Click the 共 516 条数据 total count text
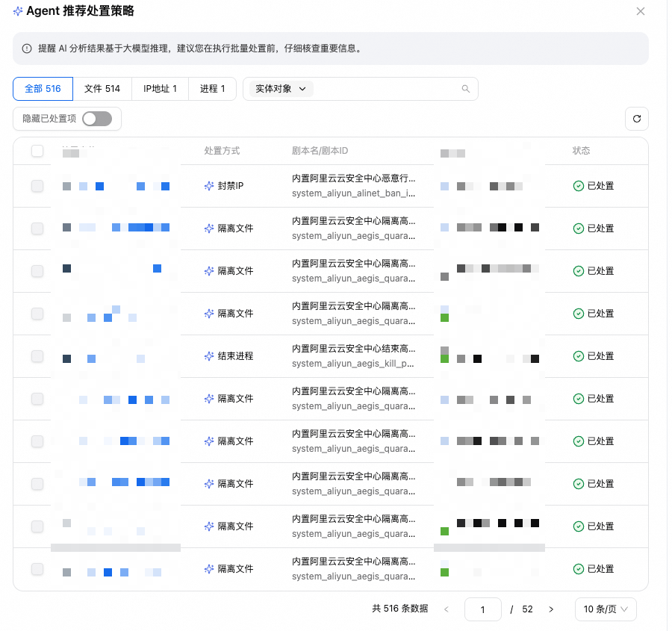 pyautogui.click(x=400, y=609)
